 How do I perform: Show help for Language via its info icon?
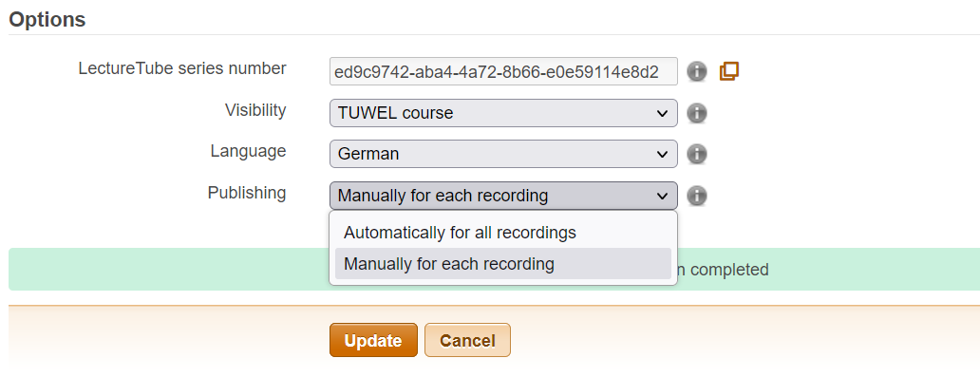tap(697, 154)
